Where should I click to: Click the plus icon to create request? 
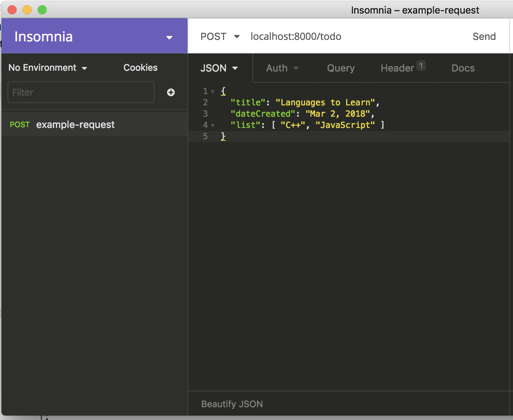tap(171, 92)
